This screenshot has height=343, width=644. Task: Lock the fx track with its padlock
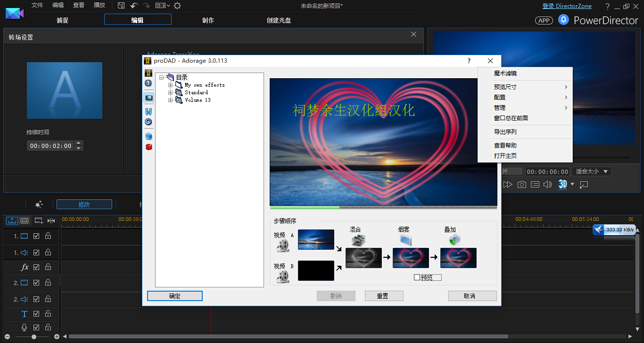click(48, 267)
